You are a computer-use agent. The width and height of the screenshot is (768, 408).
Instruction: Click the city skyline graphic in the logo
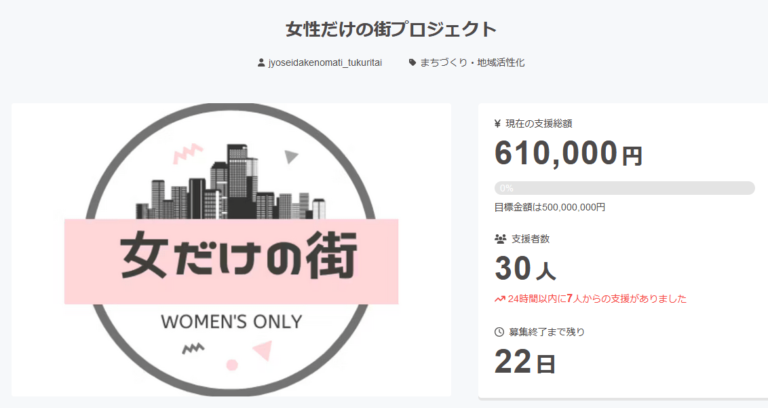tap(231, 182)
